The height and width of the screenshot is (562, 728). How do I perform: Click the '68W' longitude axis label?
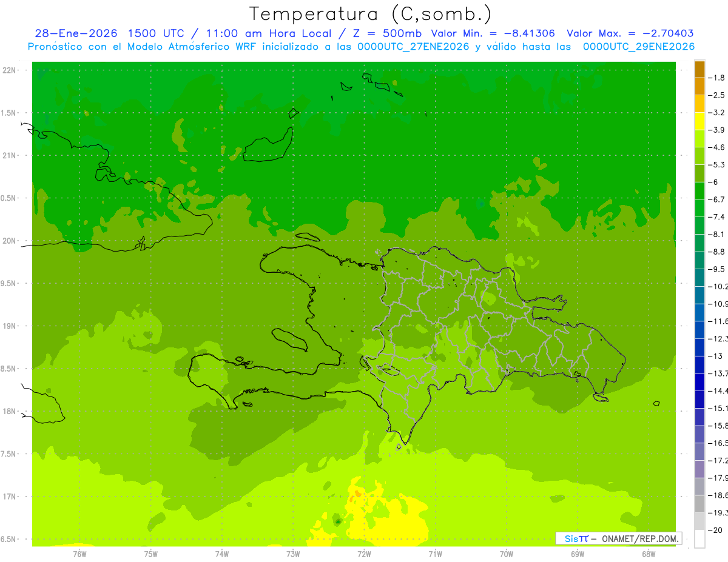click(x=649, y=554)
